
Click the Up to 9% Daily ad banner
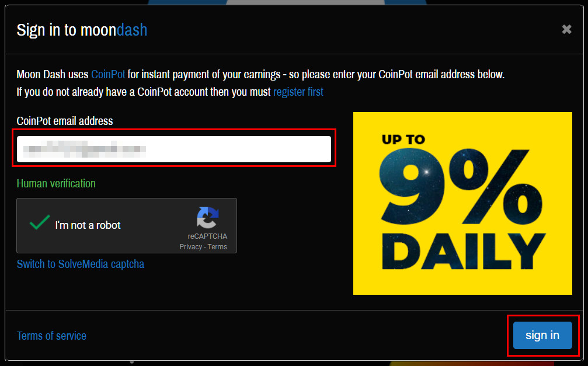tap(462, 203)
